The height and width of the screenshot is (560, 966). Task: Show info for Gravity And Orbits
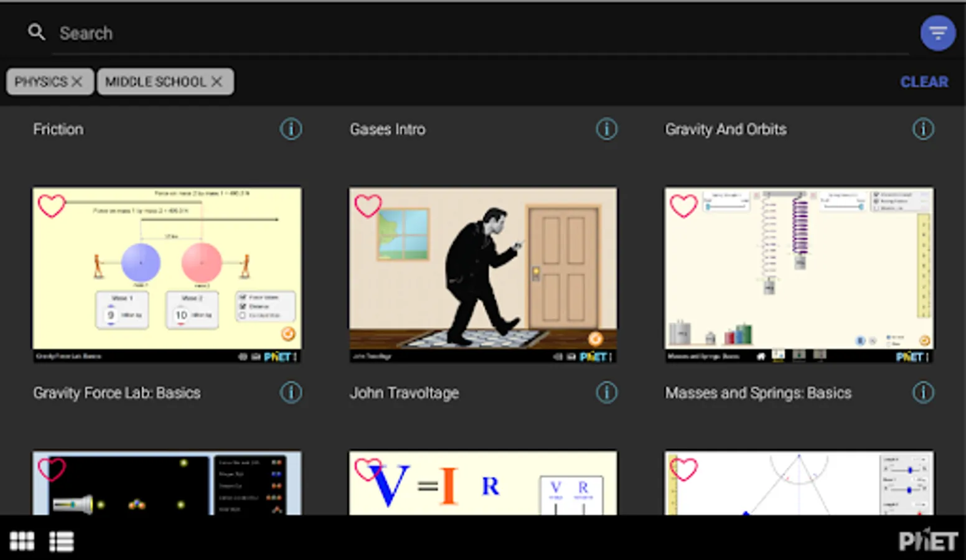(922, 129)
